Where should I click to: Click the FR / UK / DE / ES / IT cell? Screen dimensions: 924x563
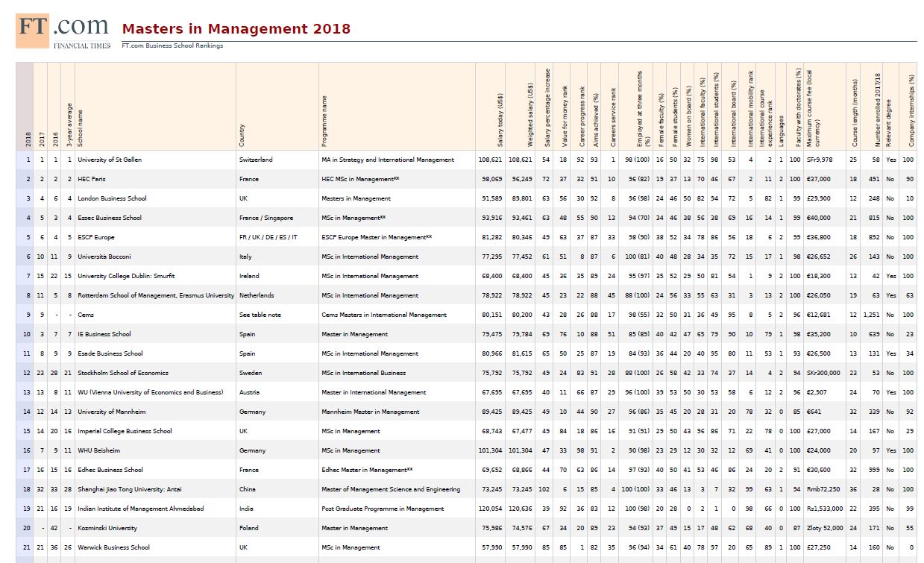tap(268, 237)
